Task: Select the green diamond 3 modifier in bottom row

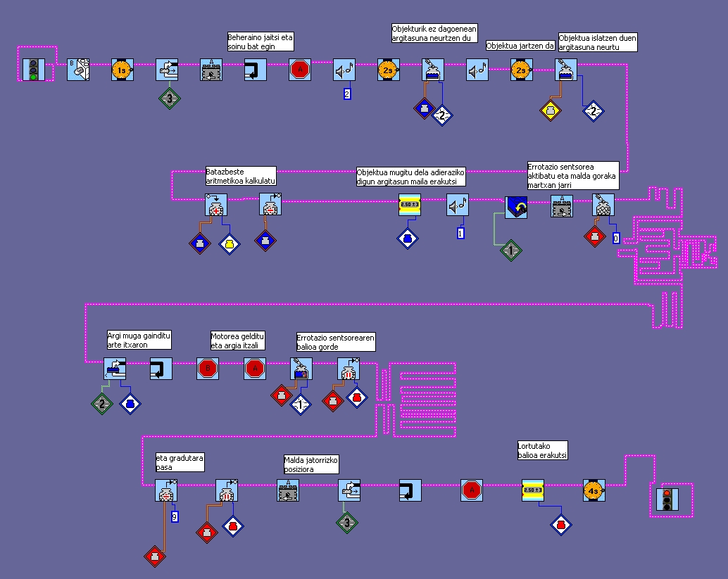Action: tap(347, 523)
